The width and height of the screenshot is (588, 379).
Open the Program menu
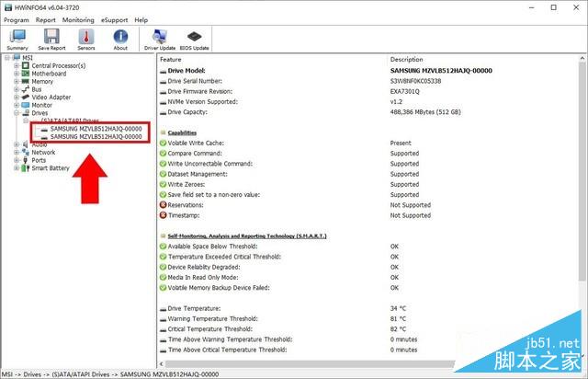pos(17,20)
